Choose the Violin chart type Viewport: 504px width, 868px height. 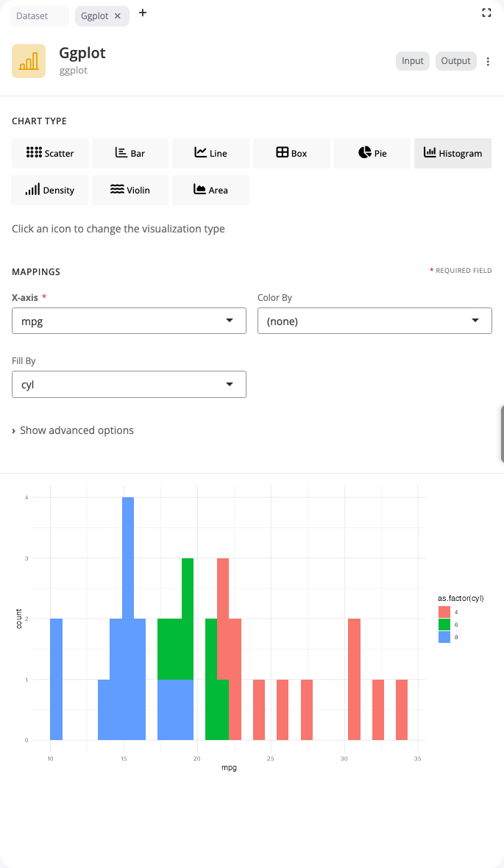(130, 190)
